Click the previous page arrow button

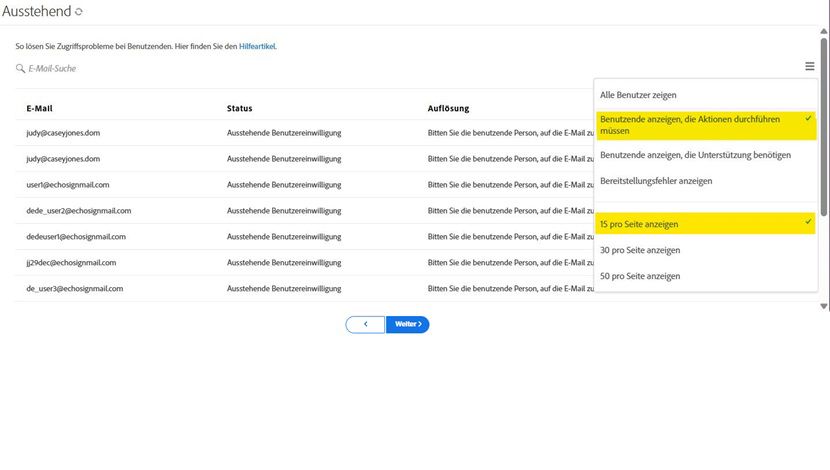pos(365,324)
